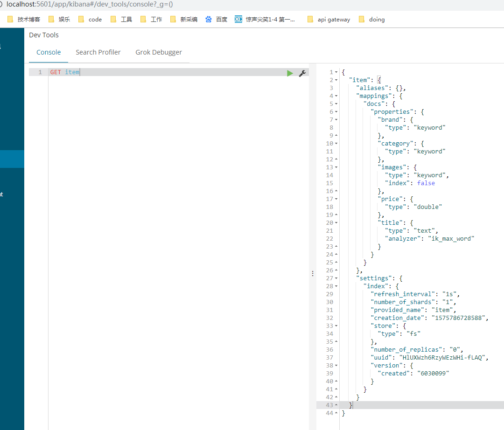Collapse the root object on line 1
Screen dimensions: 504x430
tap(336, 72)
